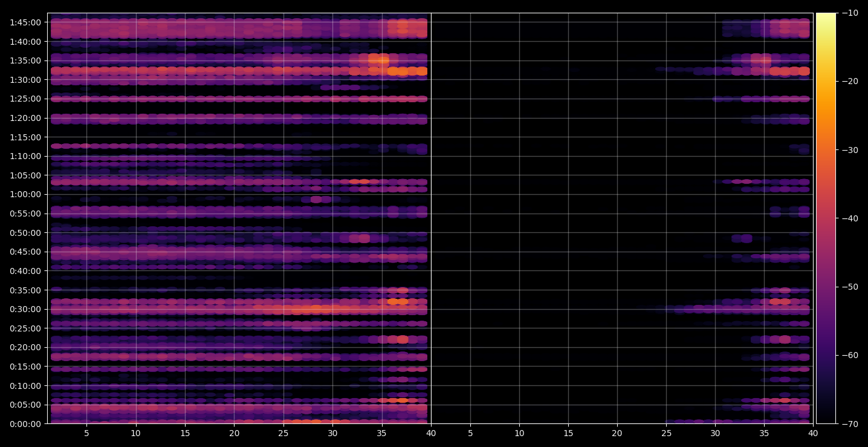Click x-axis tick 25 under the right heatmap

(x=666, y=433)
